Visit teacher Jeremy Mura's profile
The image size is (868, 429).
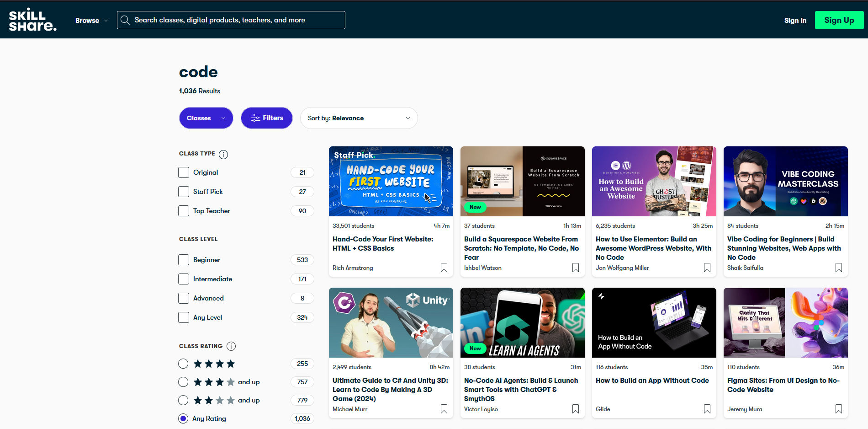point(745,409)
